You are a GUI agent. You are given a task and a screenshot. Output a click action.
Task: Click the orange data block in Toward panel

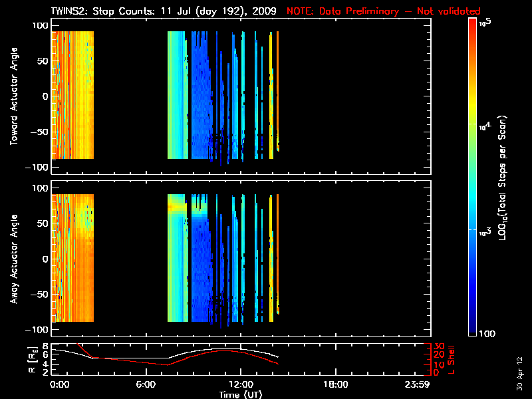72,95
